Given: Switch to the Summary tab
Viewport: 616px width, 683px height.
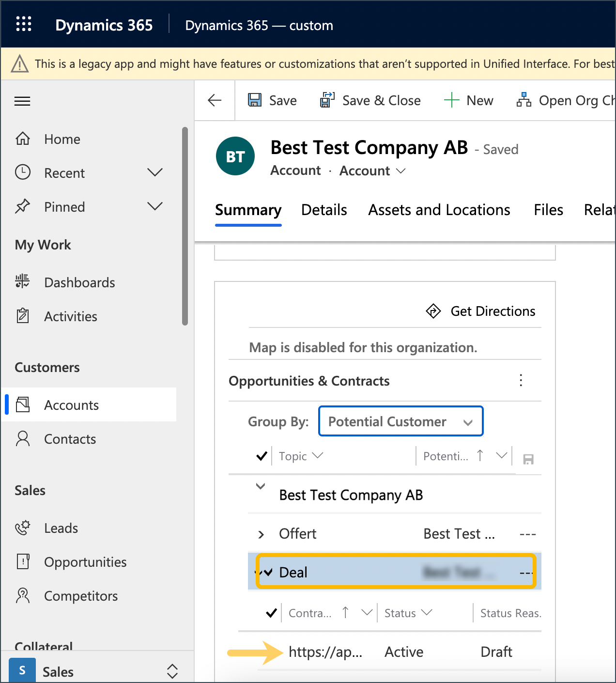Looking at the screenshot, I should click(248, 210).
